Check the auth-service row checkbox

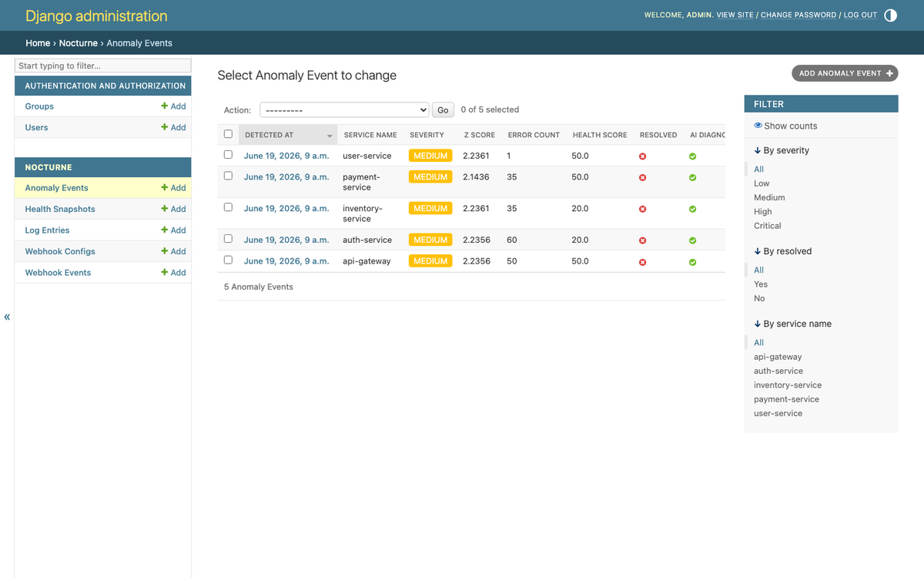tap(228, 239)
